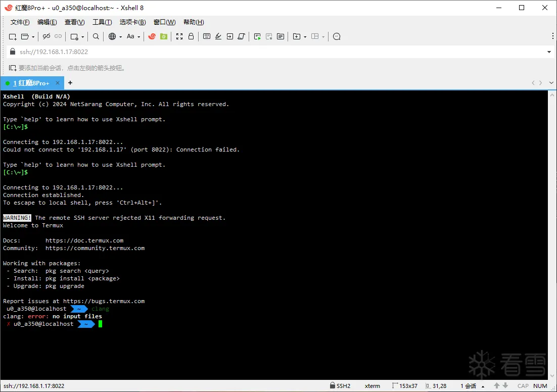Click the next tab right chevron
557x392 pixels.
541,83
